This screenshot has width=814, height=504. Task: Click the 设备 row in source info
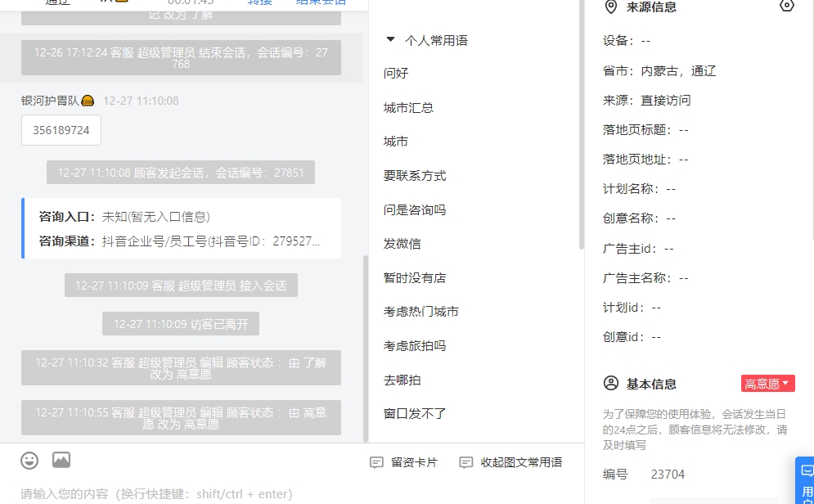click(x=627, y=40)
